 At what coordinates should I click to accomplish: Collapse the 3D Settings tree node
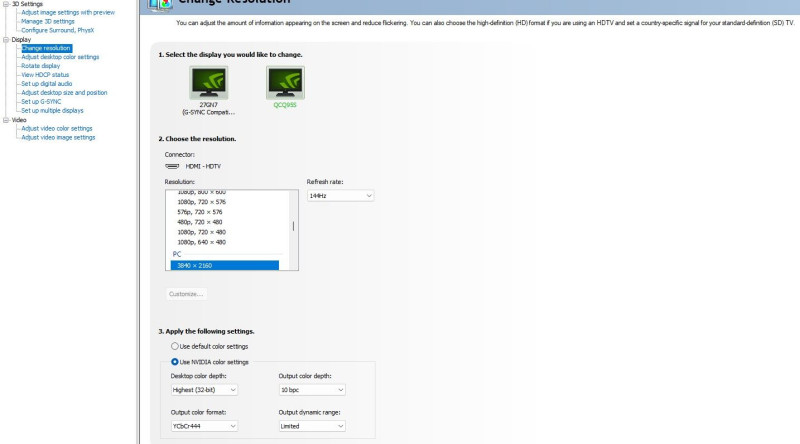click(x=6, y=4)
